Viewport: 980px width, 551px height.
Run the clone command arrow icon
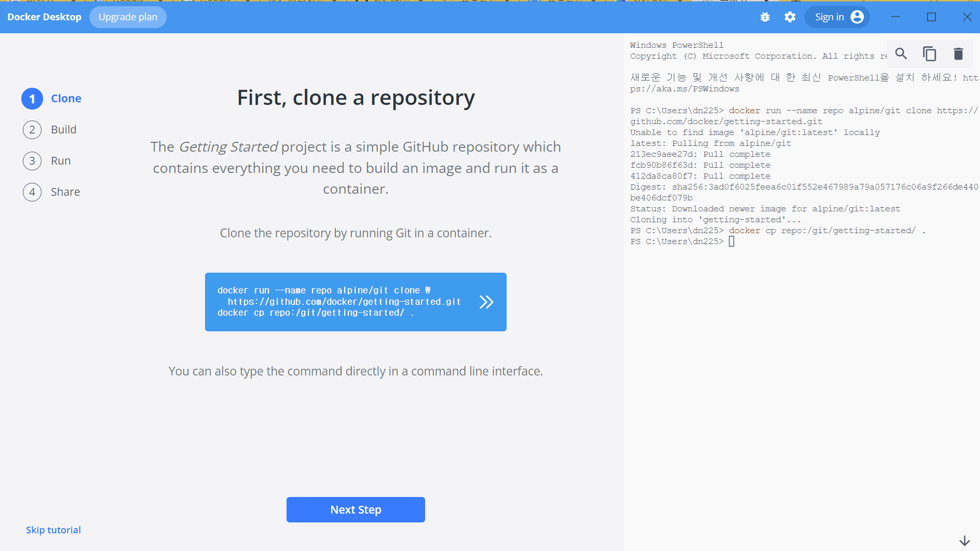486,302
